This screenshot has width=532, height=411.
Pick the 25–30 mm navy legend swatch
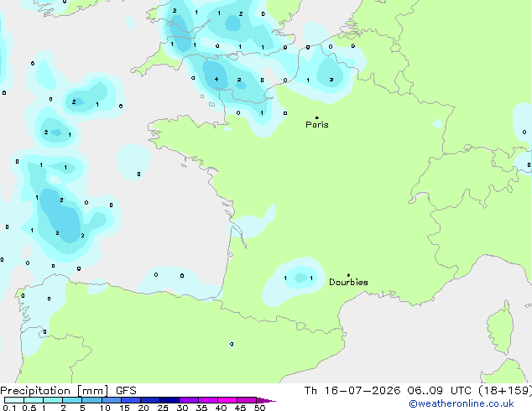click(169, 400)
